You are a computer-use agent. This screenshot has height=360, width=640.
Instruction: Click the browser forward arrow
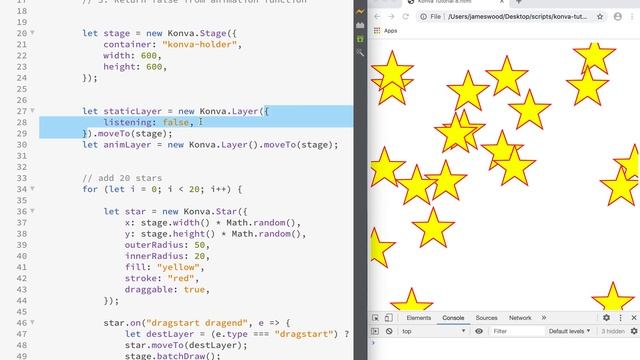pos(391,17)
